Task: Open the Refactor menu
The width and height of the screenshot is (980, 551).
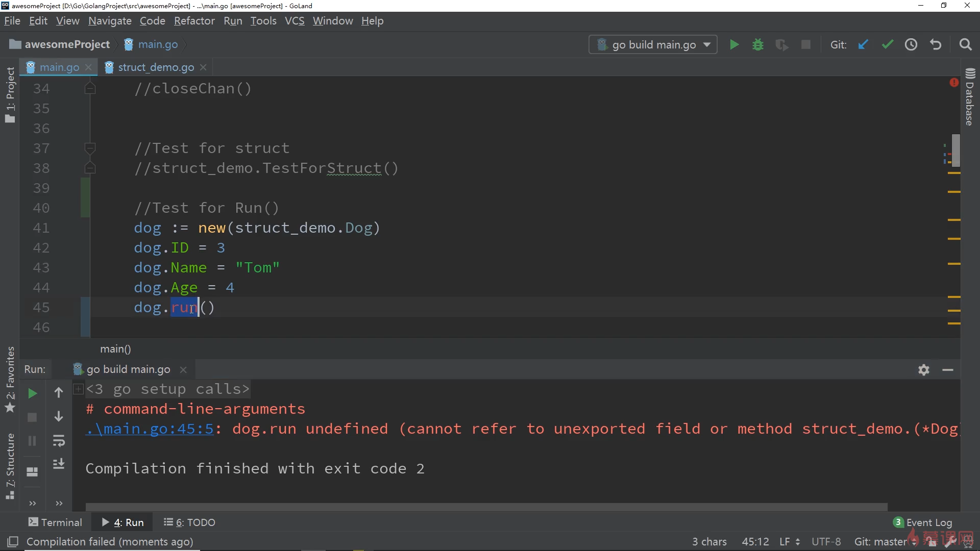Action: click(x=194, y=21)
